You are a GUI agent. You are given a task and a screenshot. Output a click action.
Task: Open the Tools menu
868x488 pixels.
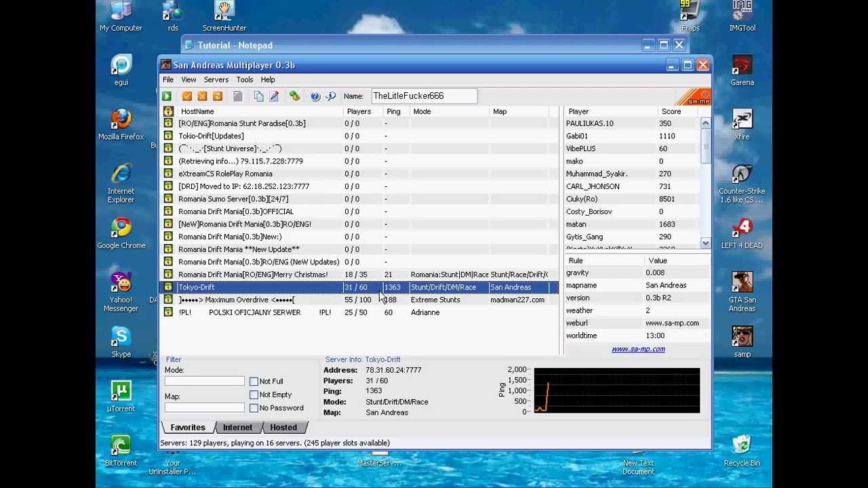click(x=245, y=79)
